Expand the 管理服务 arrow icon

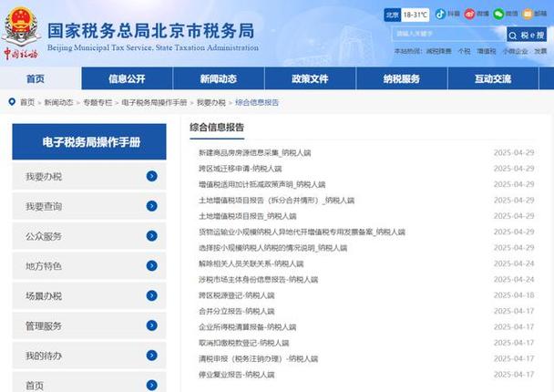[x=152, y=325]
